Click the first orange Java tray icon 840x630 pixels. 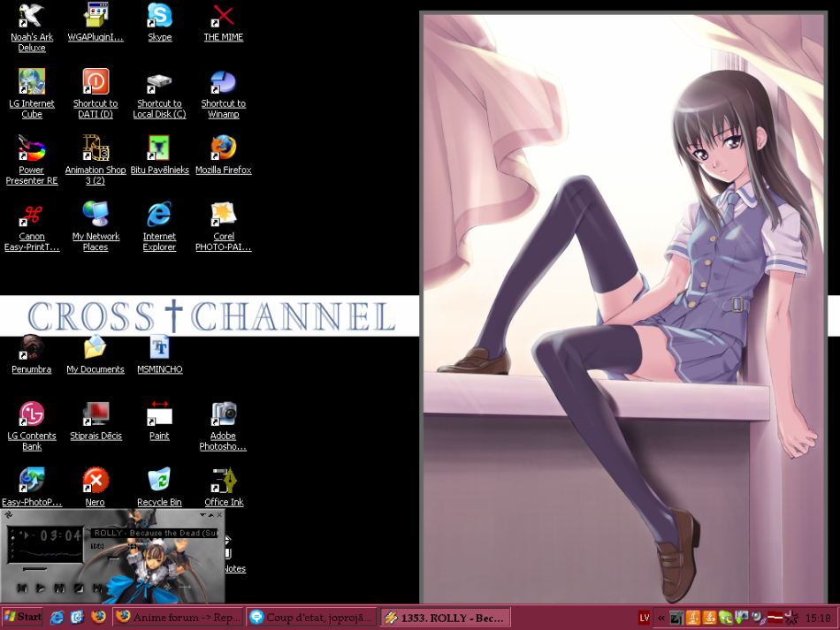click(x=692, y=619)
